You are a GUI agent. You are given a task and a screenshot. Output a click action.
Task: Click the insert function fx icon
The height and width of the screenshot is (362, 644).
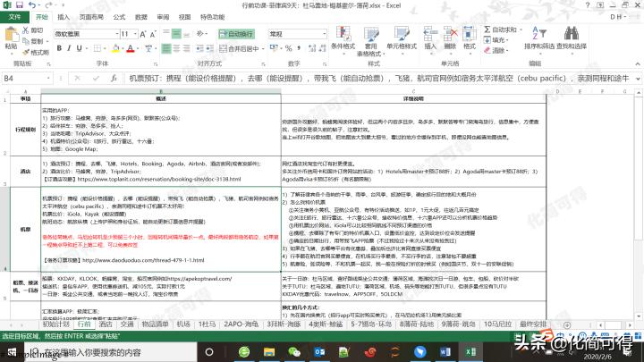pyautogui.click(x=114, y=78)
